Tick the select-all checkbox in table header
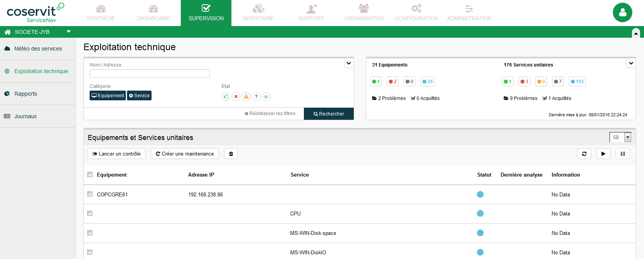The height and width of the screenshot is (259, 644). pos(90,175)
